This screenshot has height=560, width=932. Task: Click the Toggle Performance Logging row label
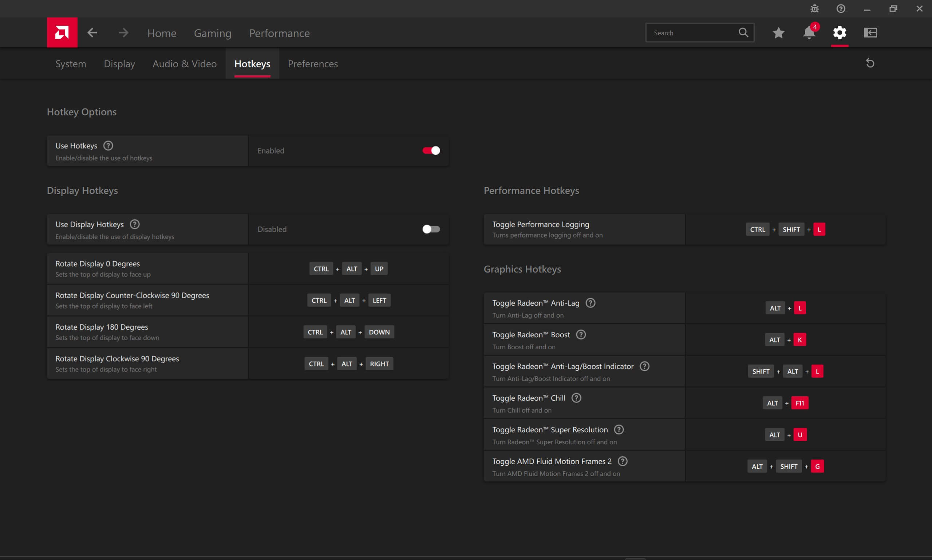pos(540,224)
